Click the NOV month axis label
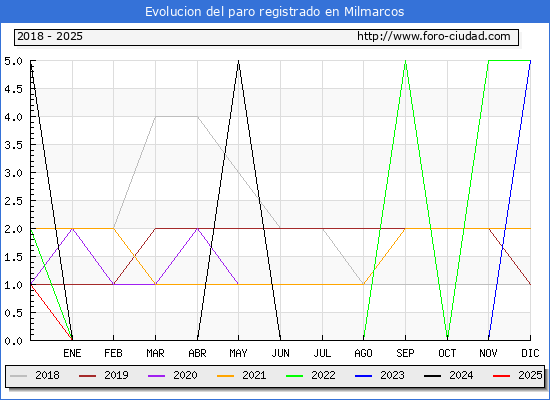The width and height of the screenshot is (550, 400). coord(488,353)
